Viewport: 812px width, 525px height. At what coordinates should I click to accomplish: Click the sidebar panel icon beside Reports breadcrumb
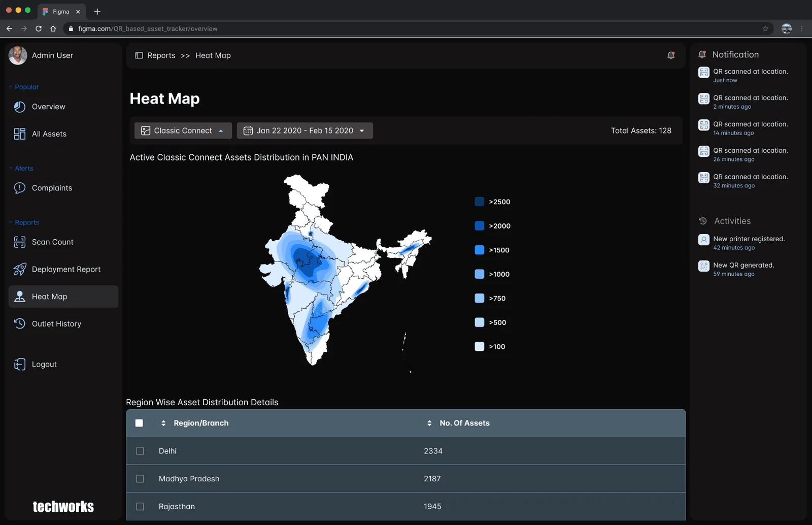point(139,55)
